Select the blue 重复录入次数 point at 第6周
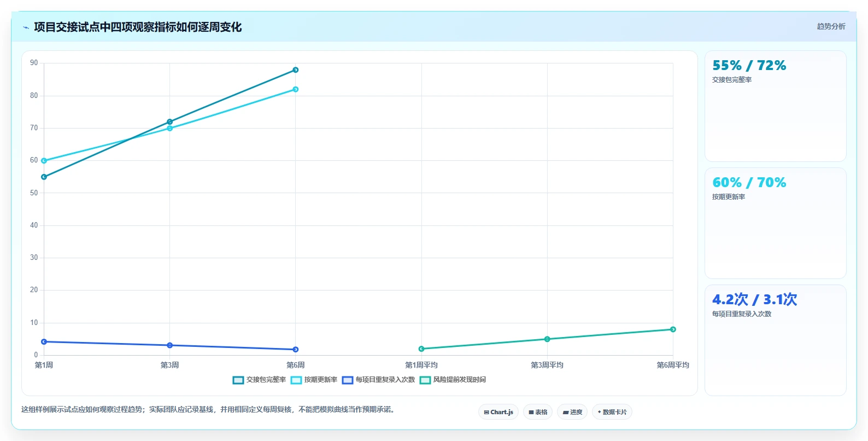The image size is (868, 441). coord(296,350)
